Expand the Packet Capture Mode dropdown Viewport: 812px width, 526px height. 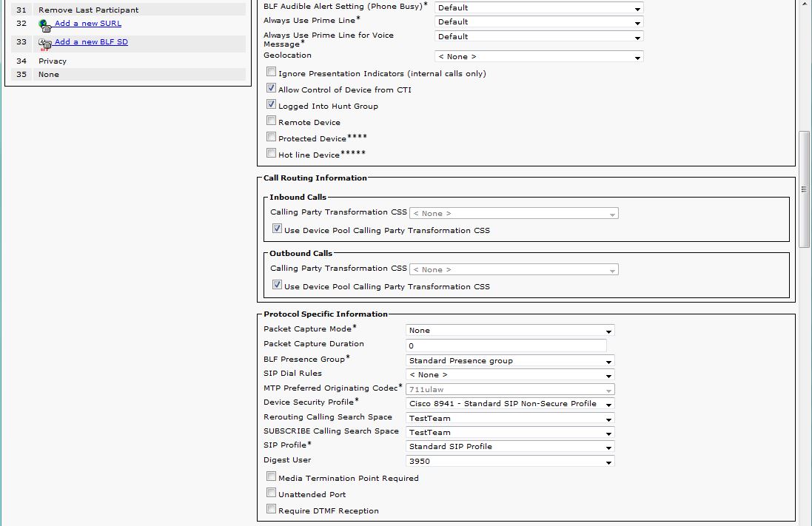click(x=509, y=331)
